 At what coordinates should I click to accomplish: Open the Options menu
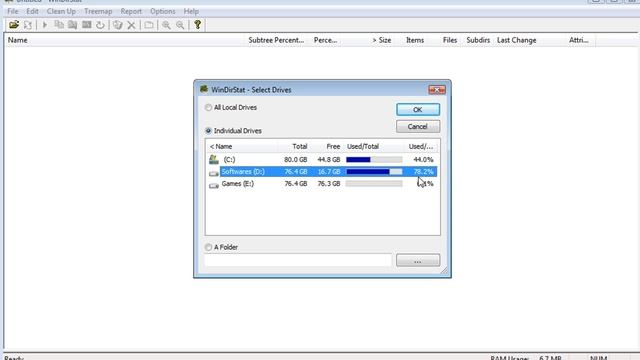(x=162, y=11)
